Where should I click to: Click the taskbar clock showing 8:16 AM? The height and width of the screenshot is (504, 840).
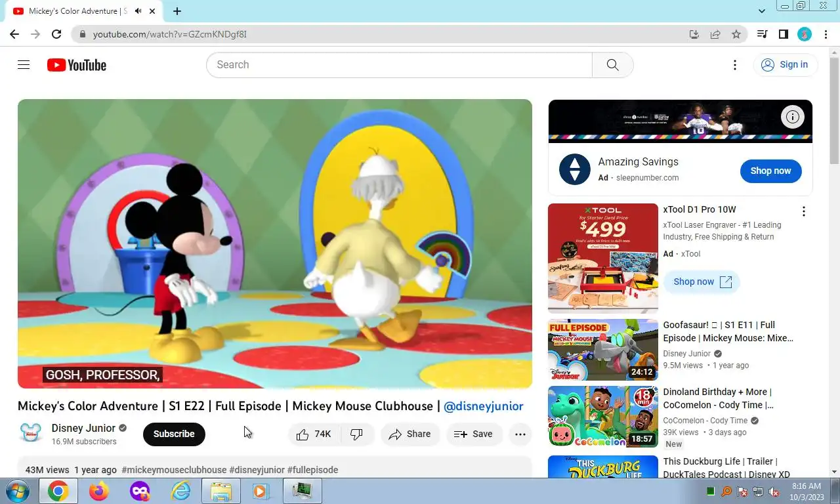click(x=807, y=491)
